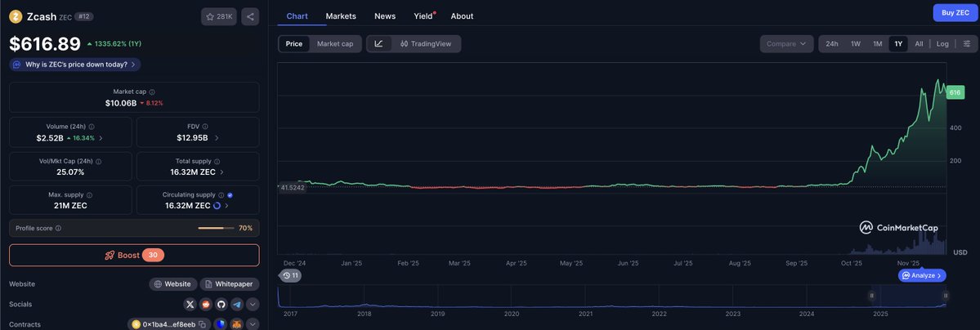Open the Yield tab
Image resolution: width=980 pixels, height=330 pixels.
[424, 16]
